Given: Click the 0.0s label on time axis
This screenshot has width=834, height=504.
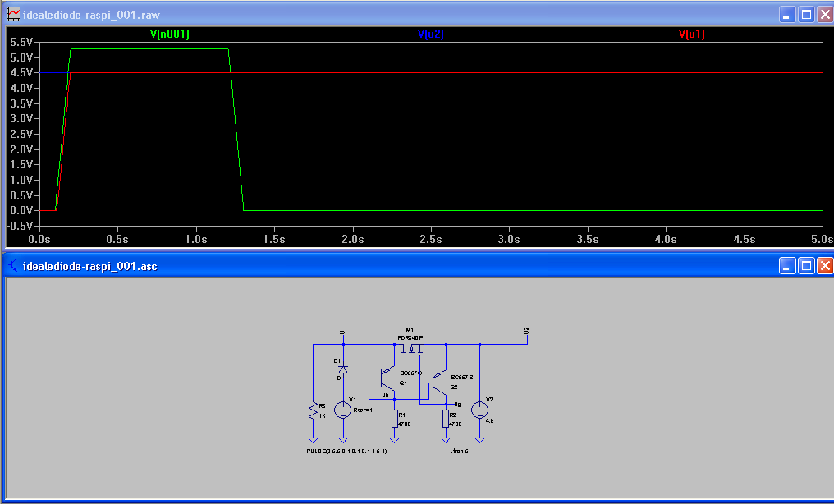Looking at the screenshot, I should pyautogui.click(x=39, y=239).
